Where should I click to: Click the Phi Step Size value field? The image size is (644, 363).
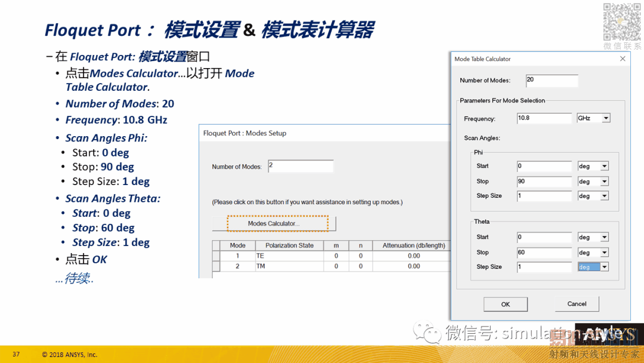coord(544,196)
